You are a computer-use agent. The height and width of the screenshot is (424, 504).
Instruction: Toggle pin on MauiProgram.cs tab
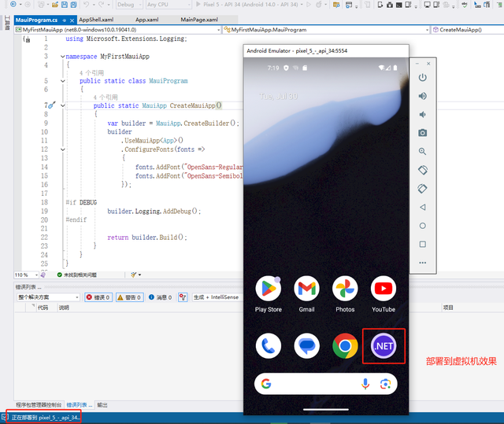[x=65, y=20]
